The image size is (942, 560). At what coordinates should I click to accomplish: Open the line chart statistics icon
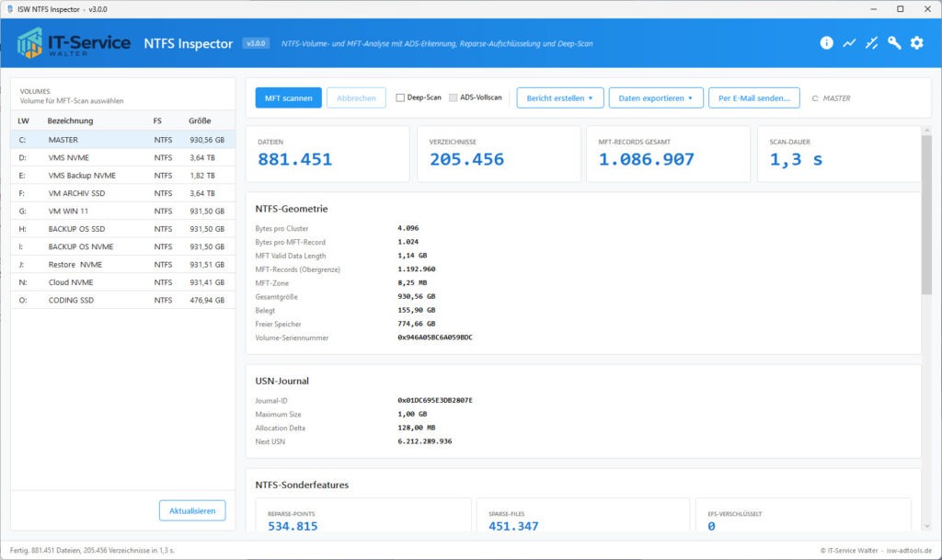(849, 42)
